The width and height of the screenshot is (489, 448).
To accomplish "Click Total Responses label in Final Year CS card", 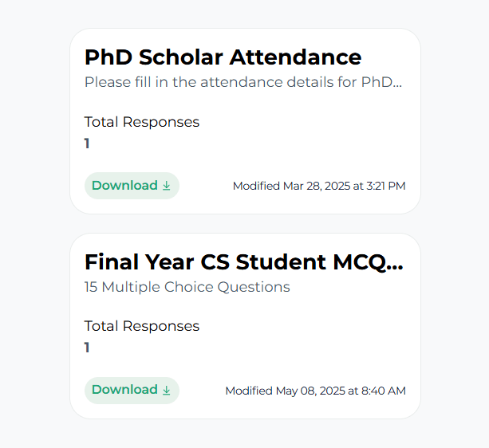I will 142,326.
